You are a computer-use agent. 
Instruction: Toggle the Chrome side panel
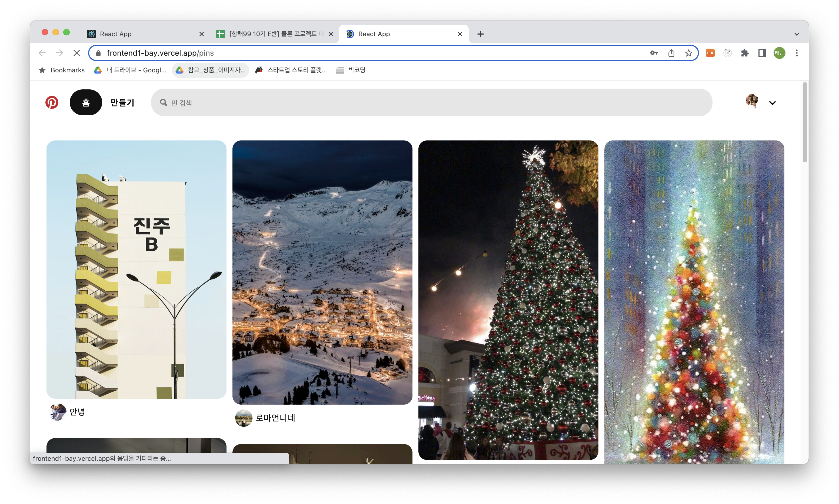(x=762, y=53)
